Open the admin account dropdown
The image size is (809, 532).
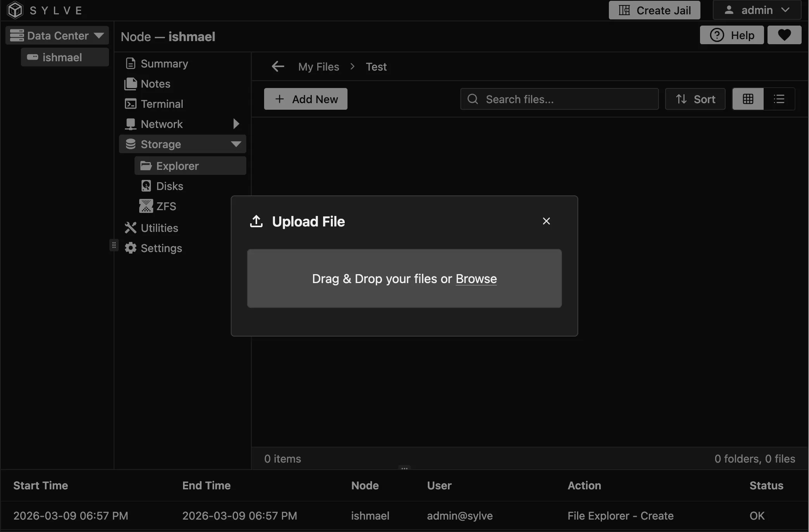click(x=757, y=10)
